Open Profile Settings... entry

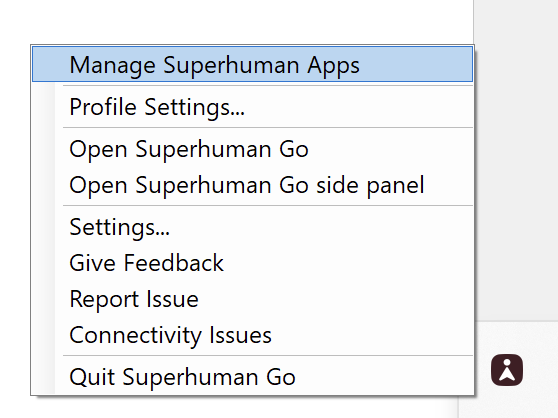point(252,107)
